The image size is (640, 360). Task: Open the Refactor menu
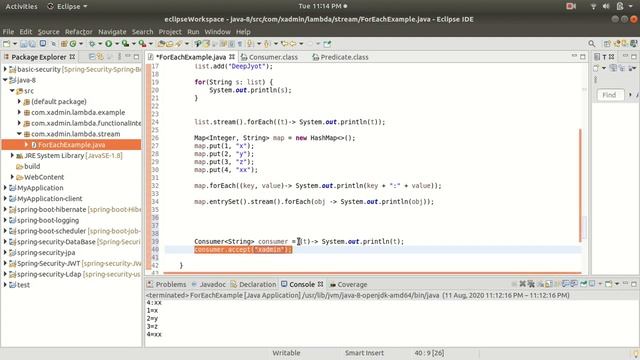pyautogui.click(x=79, y=31)
